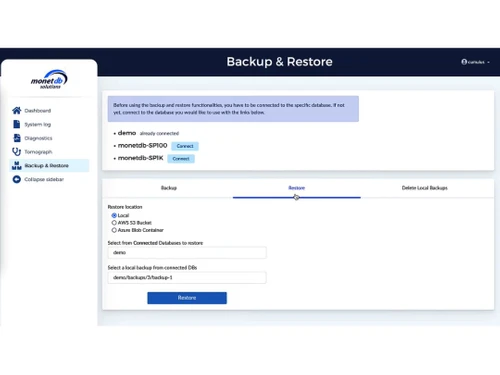The image size is (500, 375).
Task: Expand the user account dropdown arrow
Action: (488, 62)
